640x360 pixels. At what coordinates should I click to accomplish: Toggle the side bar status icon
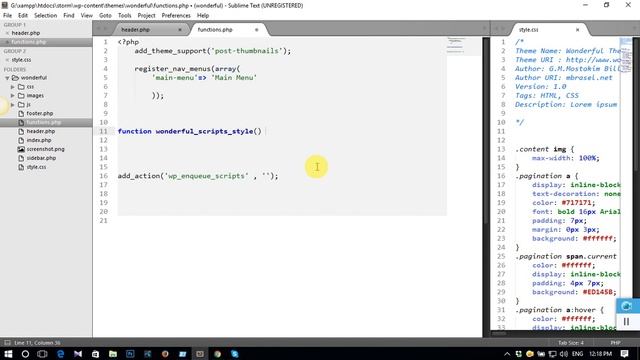[7, 343]
